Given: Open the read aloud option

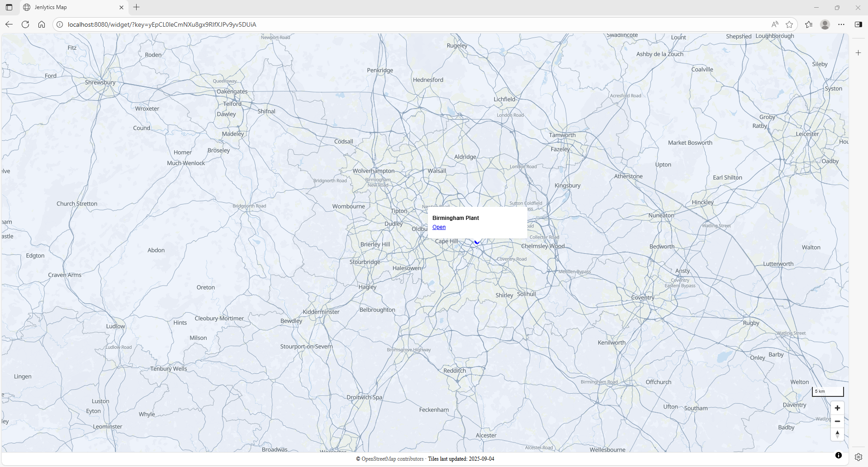Looking at the screenshot, I should coord(775,24).
